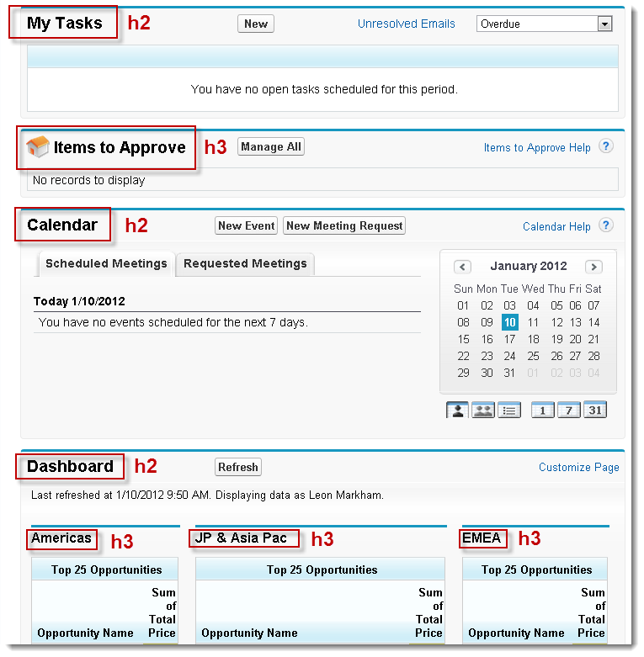
Task: Click the Items to Approve help icon
Action: 606,146
